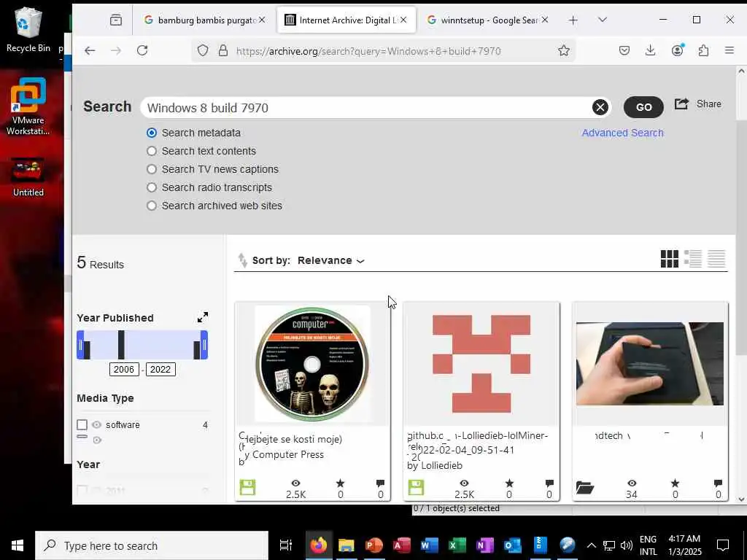Check the software media type checkbox
The height and width of the screenshot is (560, 747).
coord(82,425)
